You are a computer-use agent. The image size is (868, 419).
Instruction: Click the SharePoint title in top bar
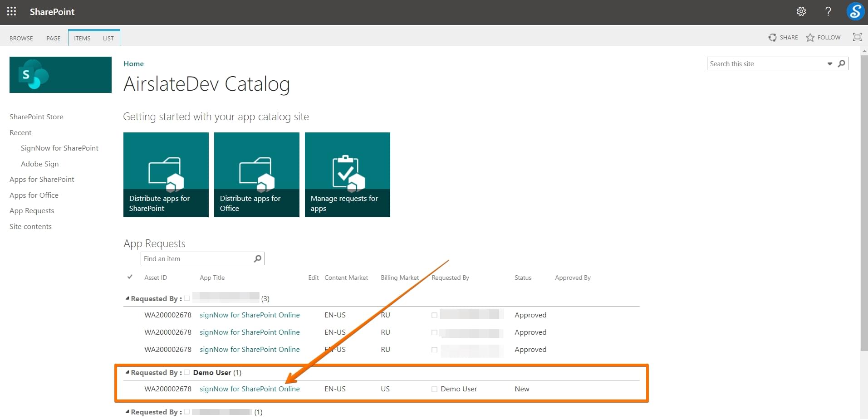(52, 12)
